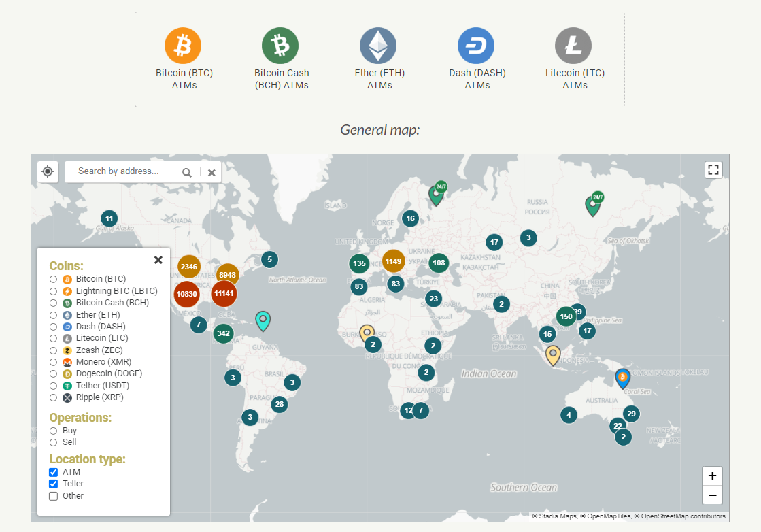Image resolution: width=761 pixels, height=532 pixels.
Task: Open the OpenStreetMap contributors attribution link
Action: pos(683,516)
